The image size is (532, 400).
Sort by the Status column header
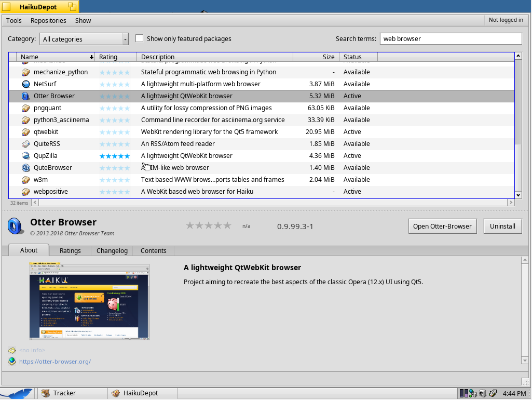[359, 57]
